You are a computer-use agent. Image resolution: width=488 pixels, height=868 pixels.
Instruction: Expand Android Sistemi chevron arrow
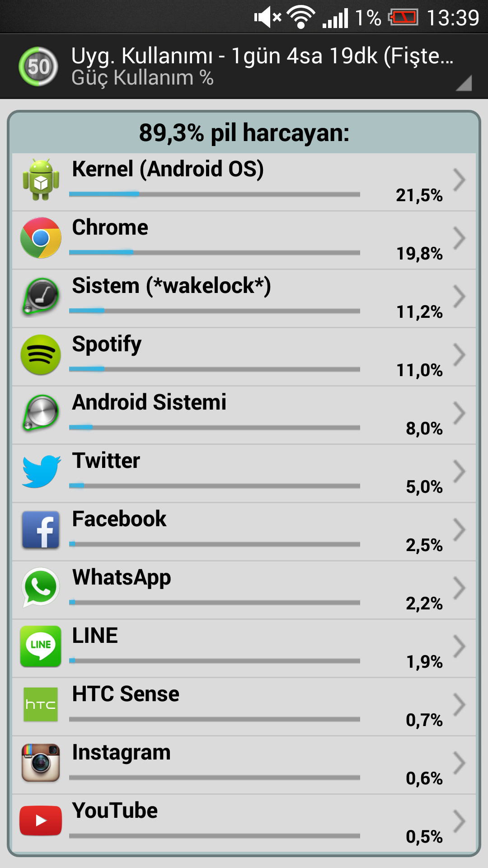click(x=460, y=413)
